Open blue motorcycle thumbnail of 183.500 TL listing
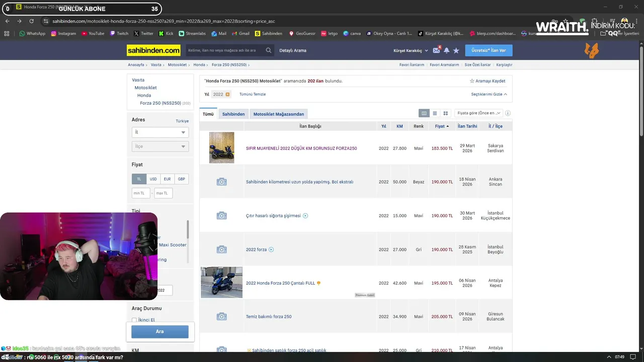Screen dimensions: 644x362 pyautogui.click(x=222, y=148)
